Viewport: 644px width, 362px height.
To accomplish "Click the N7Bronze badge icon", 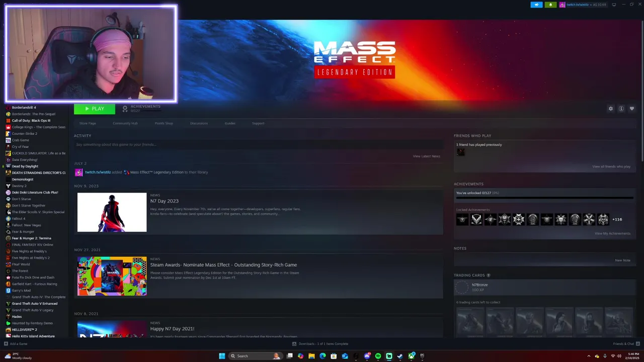I will pyautogui.click(x=462, y=287).
